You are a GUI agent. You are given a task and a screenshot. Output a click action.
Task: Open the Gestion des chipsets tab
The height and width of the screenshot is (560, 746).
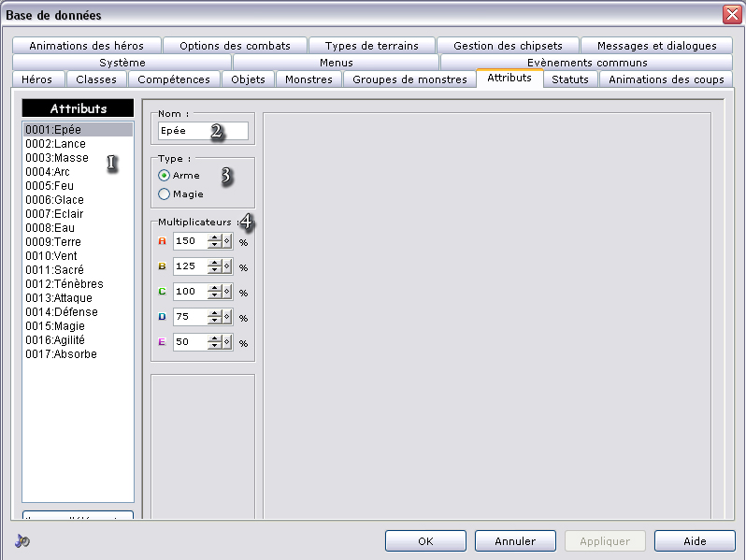point(509,46)
